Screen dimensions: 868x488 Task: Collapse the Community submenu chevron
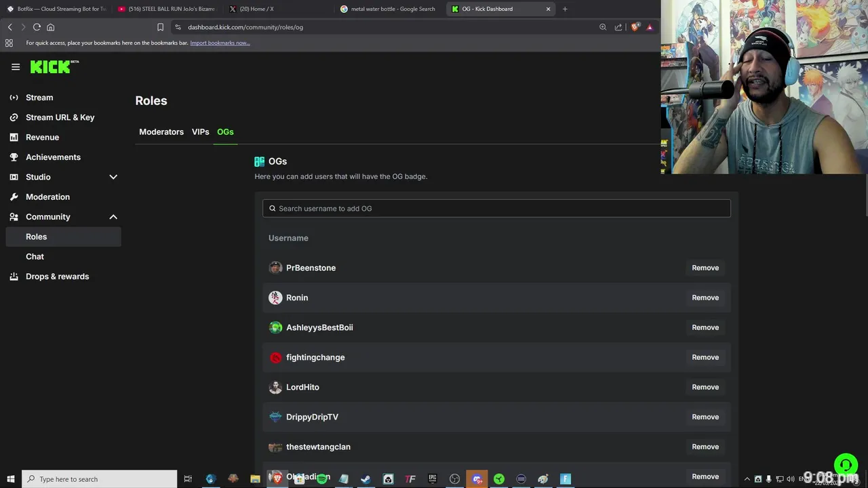[113, 217]
